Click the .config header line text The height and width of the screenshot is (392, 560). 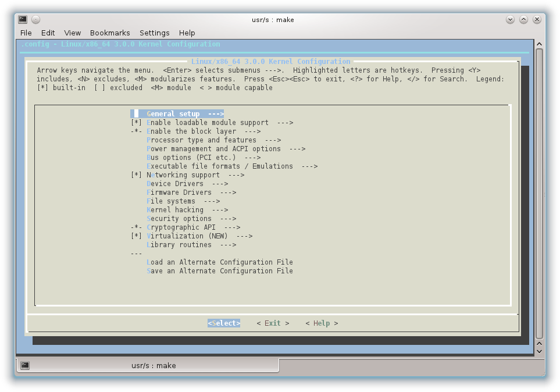(x=120, y=44)
